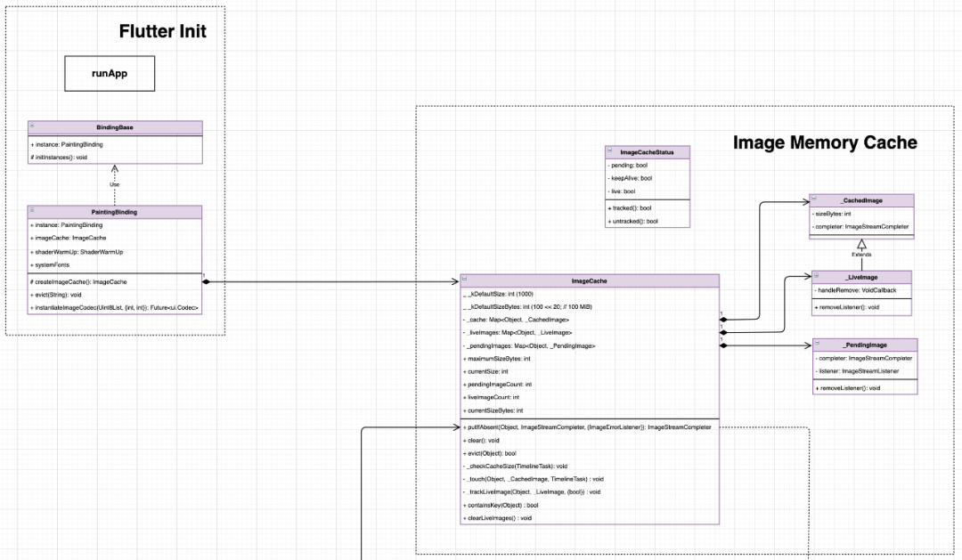Select '+ maximumSizeBytes: int' attribute
This screenshot has height=560, width=962.
(x=590, y=359)
